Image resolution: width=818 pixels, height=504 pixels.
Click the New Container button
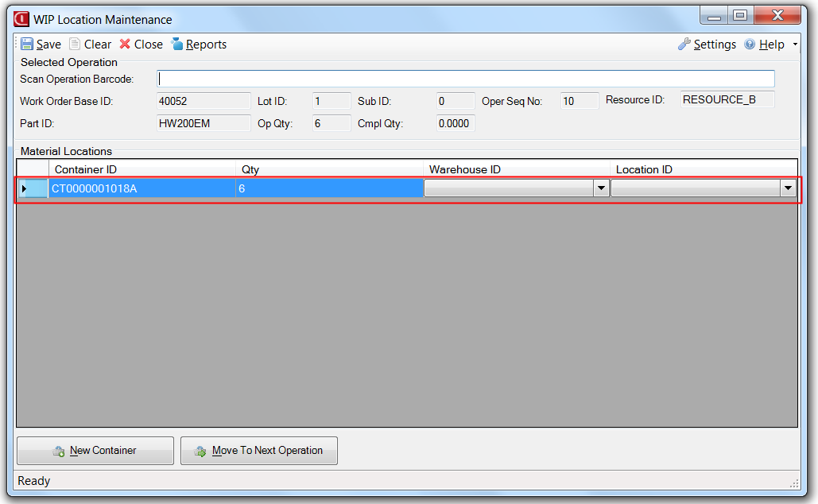[x=95, y=451]
